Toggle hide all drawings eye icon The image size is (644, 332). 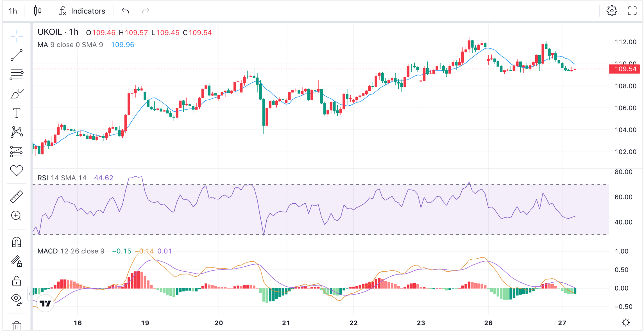point(17,299)
